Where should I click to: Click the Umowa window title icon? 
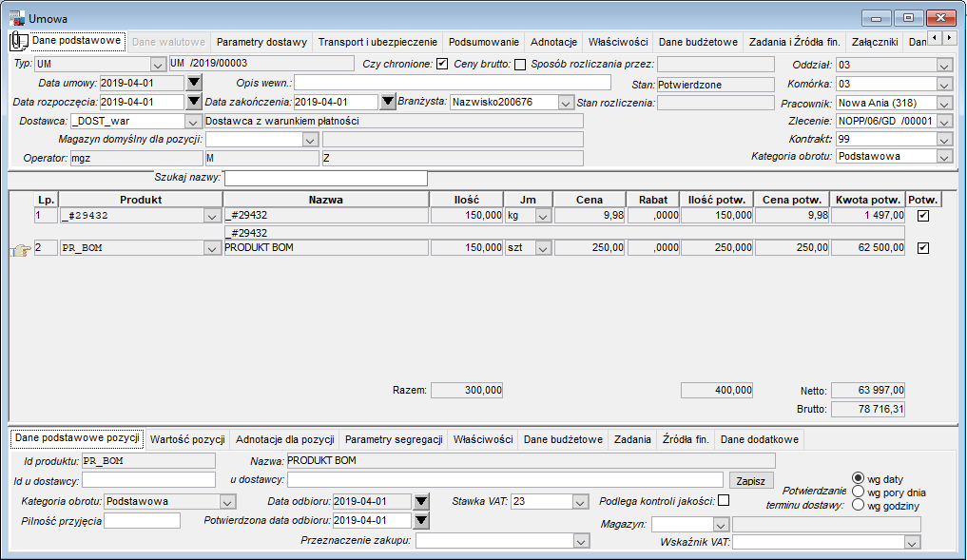click(17, 18)
